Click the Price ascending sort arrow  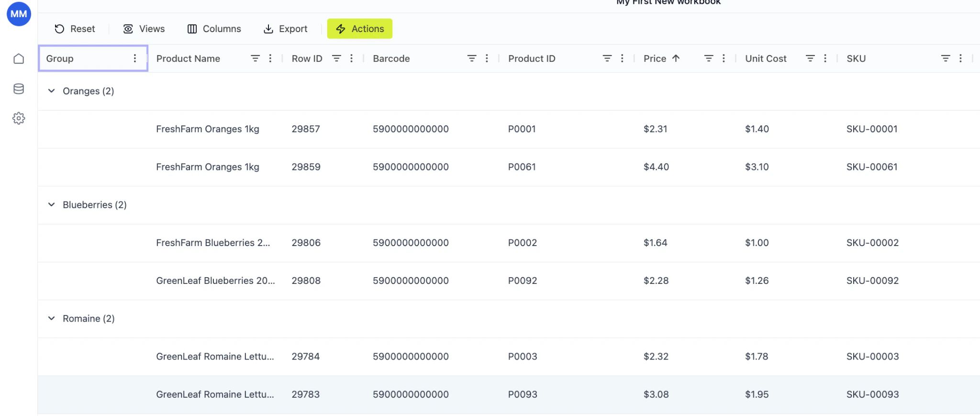pos(676,58)
